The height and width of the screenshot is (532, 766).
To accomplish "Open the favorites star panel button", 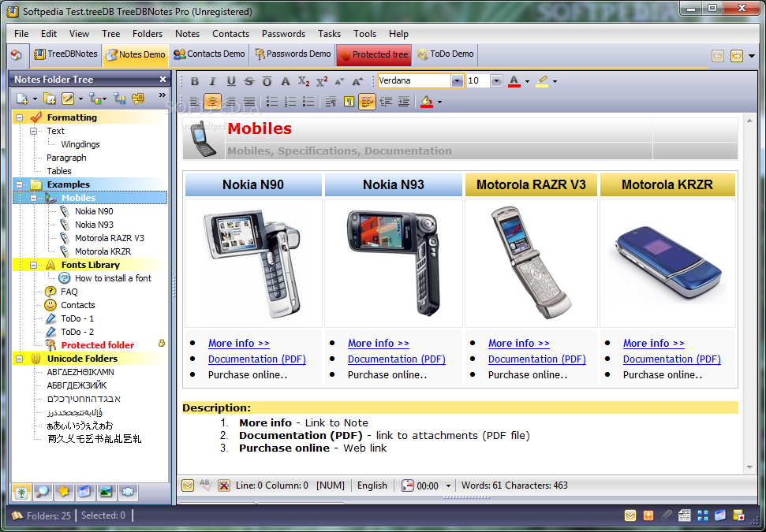I will point(64,492).
